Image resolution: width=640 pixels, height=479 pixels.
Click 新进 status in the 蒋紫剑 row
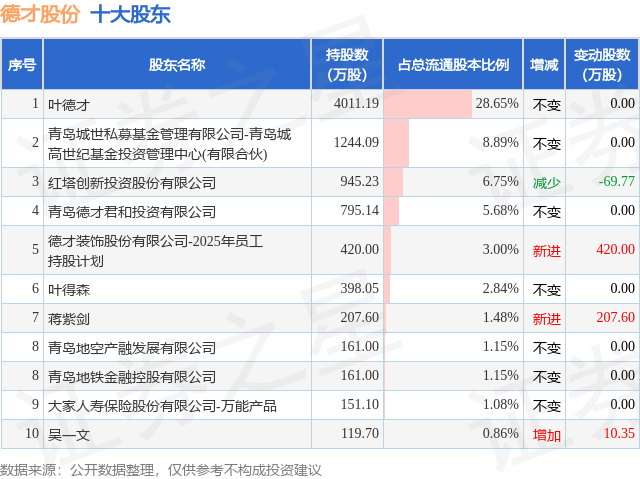pyautogui.click(x=547, y=319)
